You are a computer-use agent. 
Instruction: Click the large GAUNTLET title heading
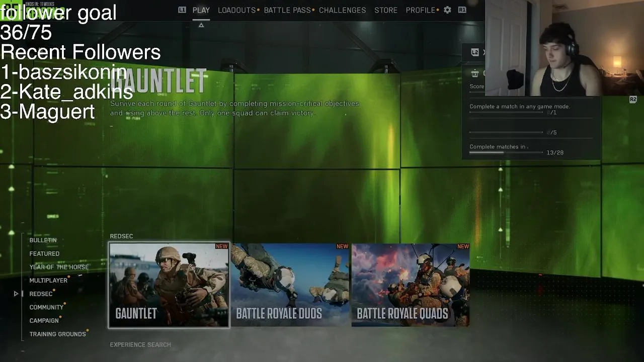[158, 80]
